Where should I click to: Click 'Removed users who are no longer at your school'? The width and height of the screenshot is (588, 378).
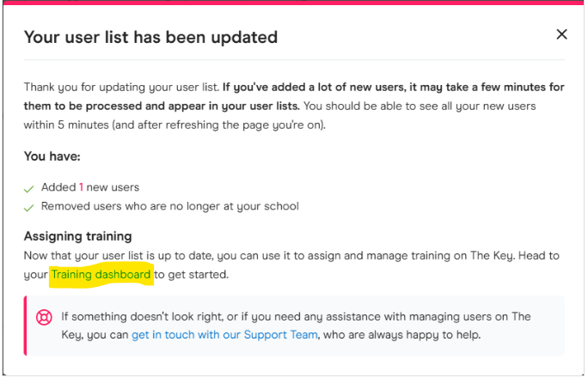pos(169,206)
